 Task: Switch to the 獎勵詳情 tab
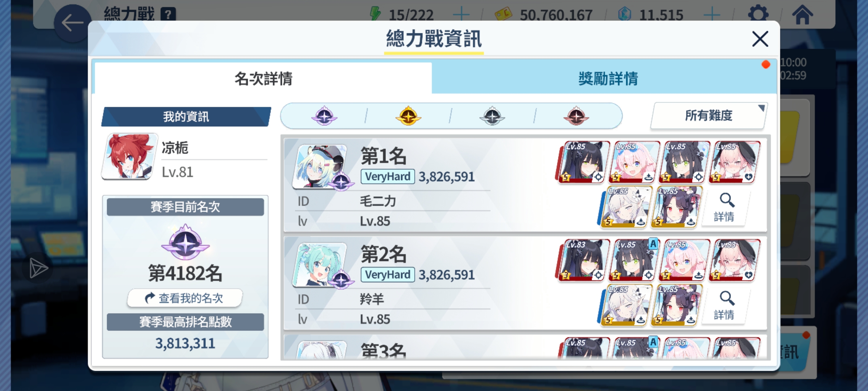tap(608, 78)
